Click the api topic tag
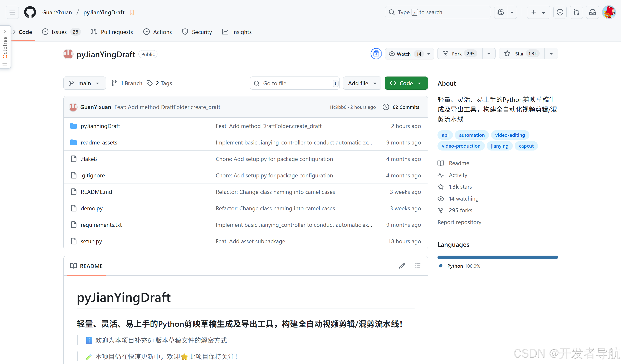The image size is (621, 364). click(445, 135)
